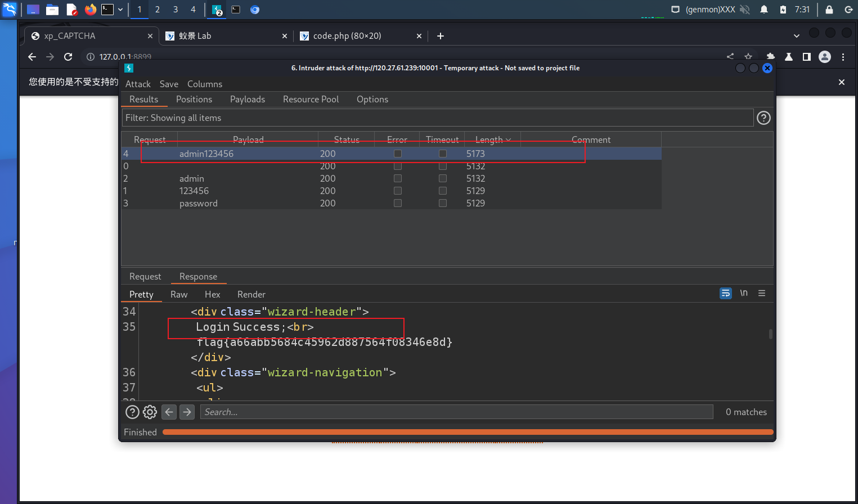This screenshot has height=504, width=858.
Task: Sort results by the Status column
Action: 347,139
